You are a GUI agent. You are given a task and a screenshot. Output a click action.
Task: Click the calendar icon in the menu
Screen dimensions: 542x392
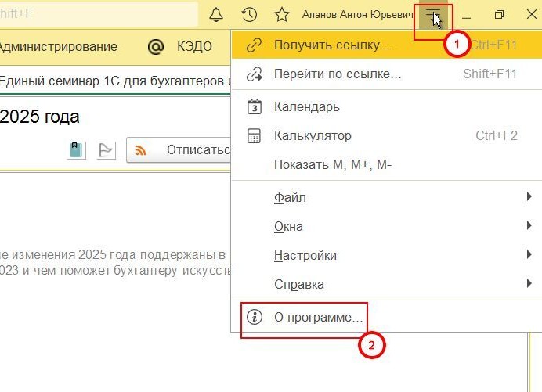click(x=255, y=106)
